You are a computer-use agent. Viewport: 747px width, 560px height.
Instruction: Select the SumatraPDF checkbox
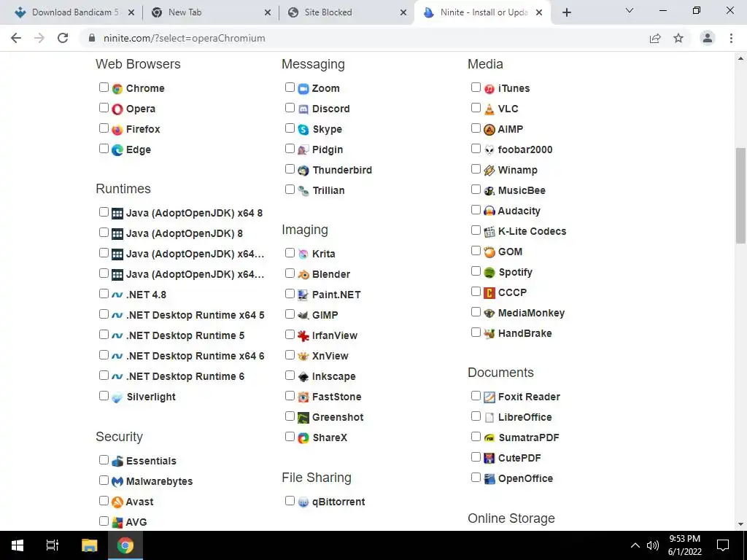[476, 437]
